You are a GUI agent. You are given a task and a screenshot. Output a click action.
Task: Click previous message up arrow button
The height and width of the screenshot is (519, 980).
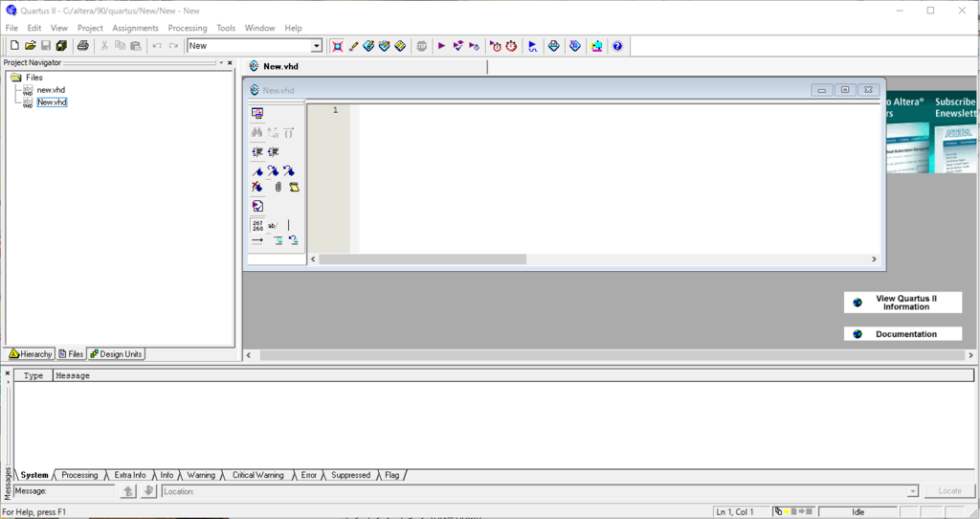[x=128, y=491]
